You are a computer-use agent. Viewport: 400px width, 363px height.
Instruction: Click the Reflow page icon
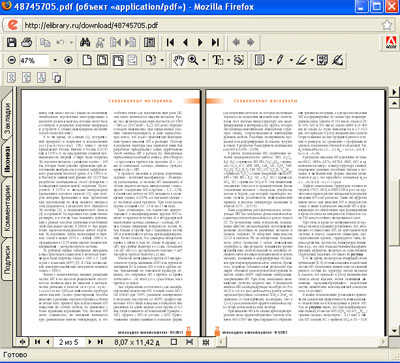(132, 60)
